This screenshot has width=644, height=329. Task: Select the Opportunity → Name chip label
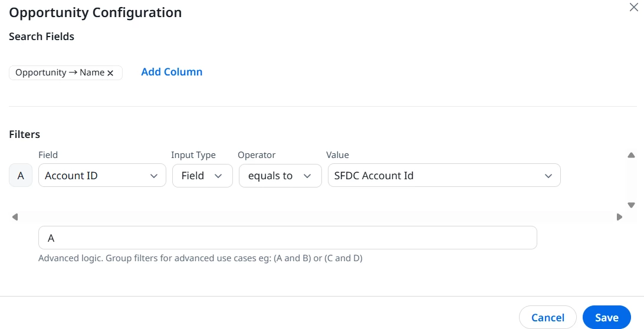(x=60, y=73)
